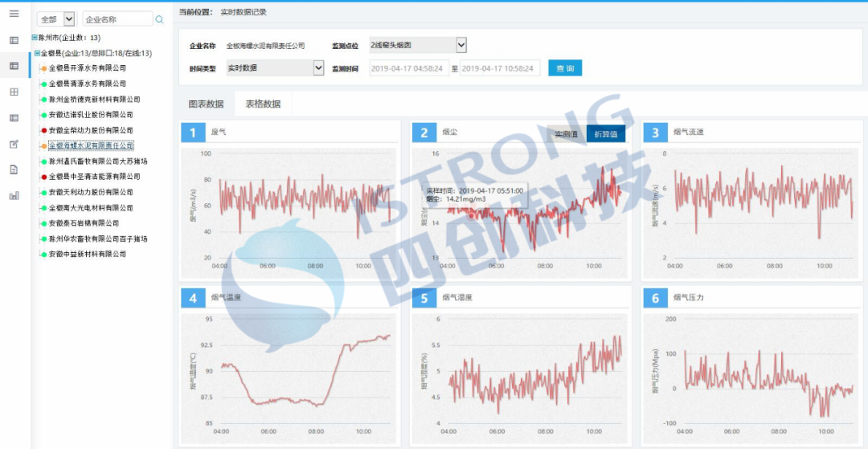
Task: Select 全椒海螺水泥有限责任公司 in the tree
Action: point(91,146)
